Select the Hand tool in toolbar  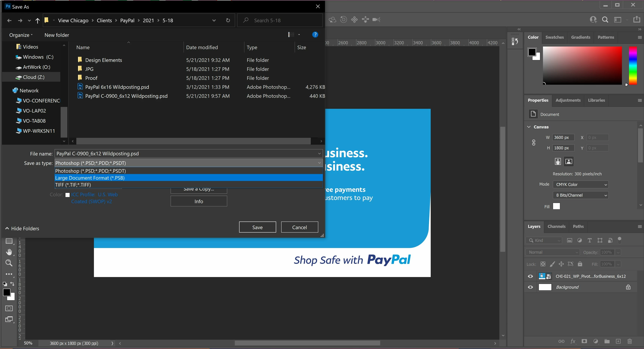coord(9,252)
